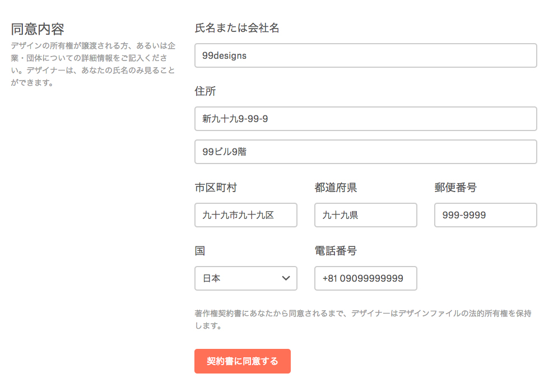
Task: Click the 氏名または会社名 field label
Action: 237,27
